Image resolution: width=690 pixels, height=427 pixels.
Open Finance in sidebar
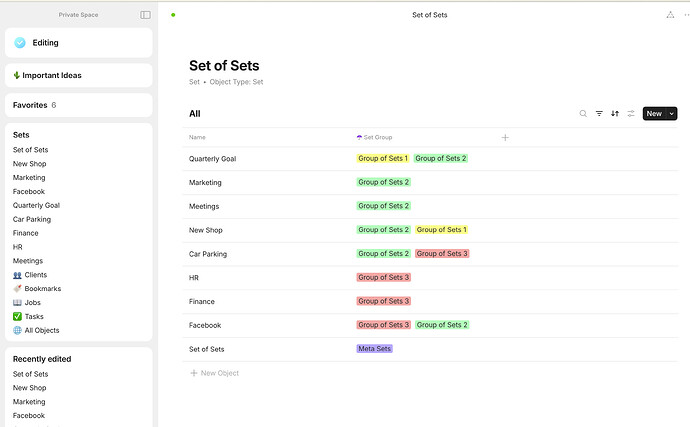pyautogui.click(x=26, y=233)
